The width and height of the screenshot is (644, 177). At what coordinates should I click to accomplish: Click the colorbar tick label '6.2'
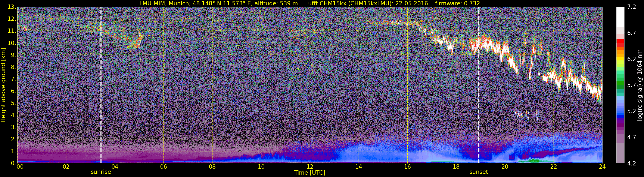[632, 59]
